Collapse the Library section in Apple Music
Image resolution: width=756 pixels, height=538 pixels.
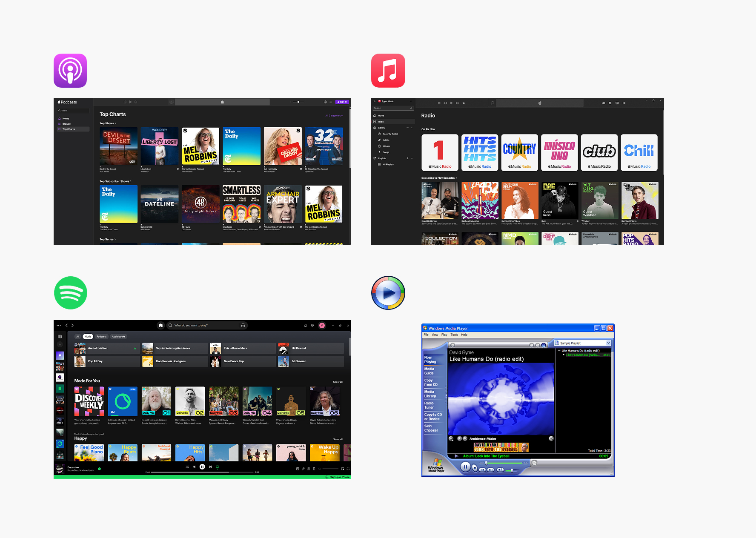pos(412,128)
